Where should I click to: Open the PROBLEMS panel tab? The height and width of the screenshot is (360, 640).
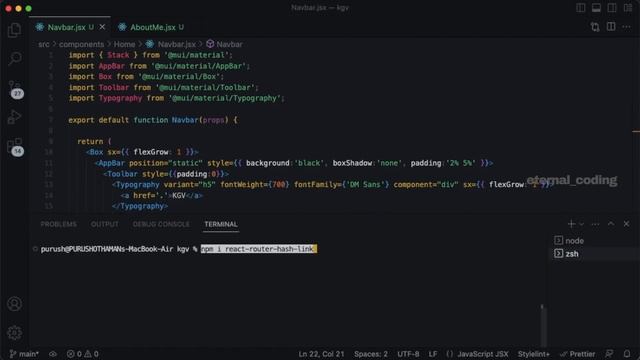pos(58,224)
